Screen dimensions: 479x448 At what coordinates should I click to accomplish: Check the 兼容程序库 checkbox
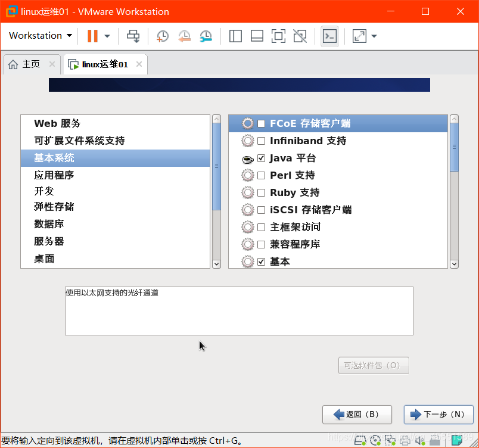click(261, 244)
